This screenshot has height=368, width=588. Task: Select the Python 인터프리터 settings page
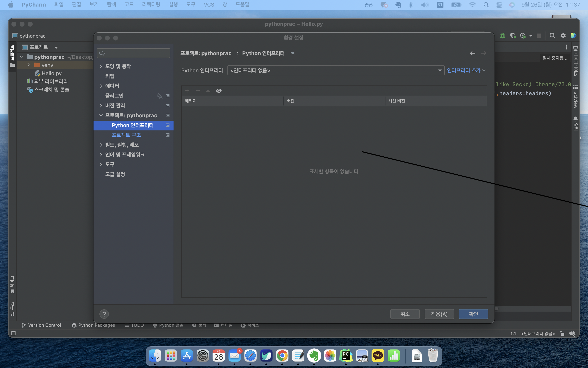(134, 125)
